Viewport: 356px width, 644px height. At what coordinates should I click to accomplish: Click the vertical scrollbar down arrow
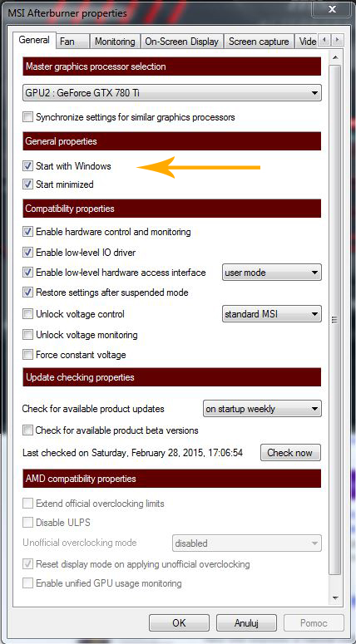pos(335,597)
